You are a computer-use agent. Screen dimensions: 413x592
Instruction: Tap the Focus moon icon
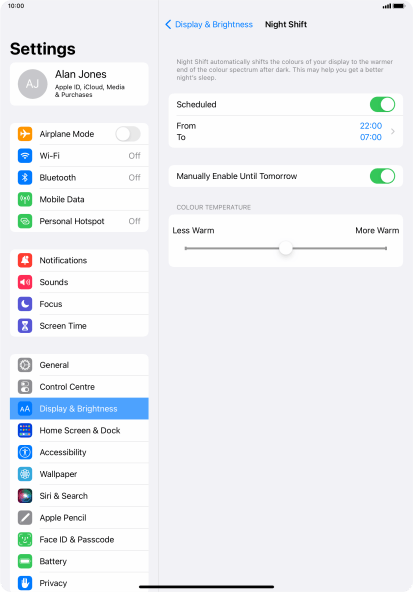(x=25, y=304)
